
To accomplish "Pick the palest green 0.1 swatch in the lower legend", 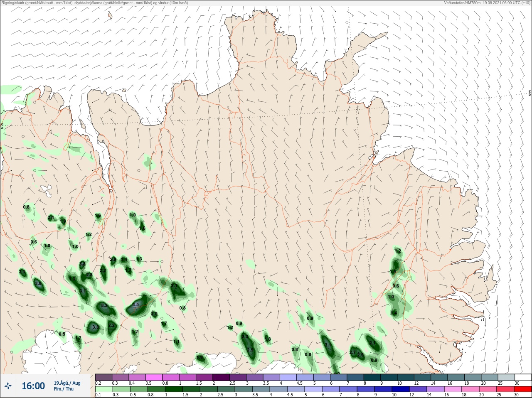I will 103,389.
